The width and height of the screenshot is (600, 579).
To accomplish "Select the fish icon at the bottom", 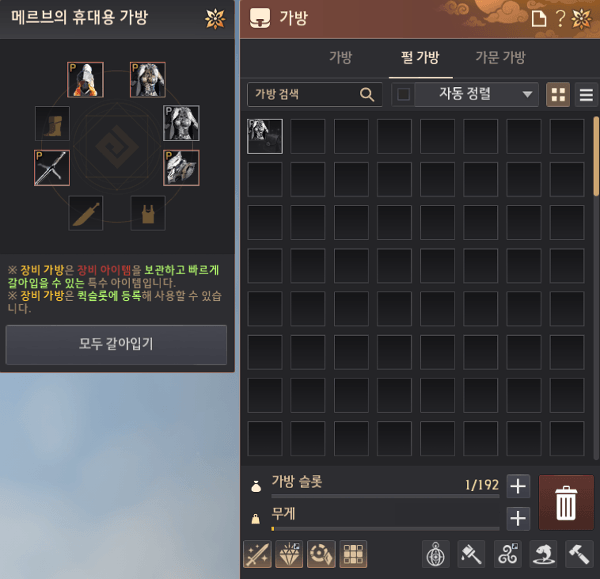I will (x=543, y=554).
